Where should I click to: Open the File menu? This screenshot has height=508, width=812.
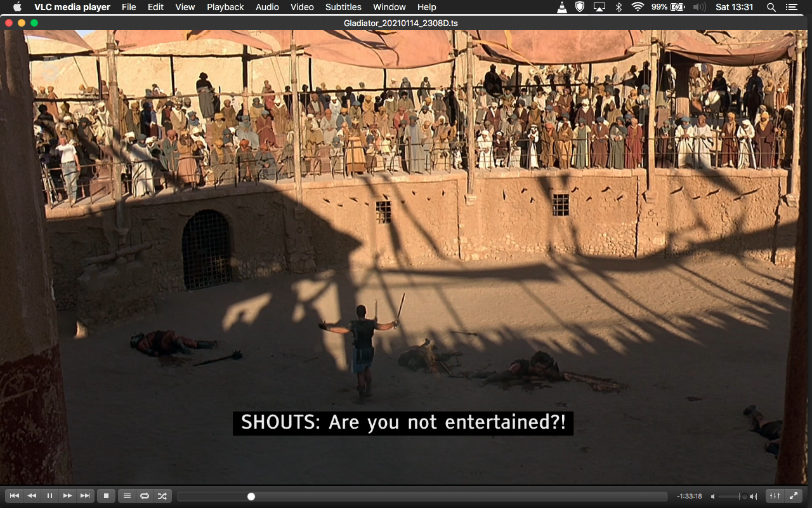(x=129, y=7)
